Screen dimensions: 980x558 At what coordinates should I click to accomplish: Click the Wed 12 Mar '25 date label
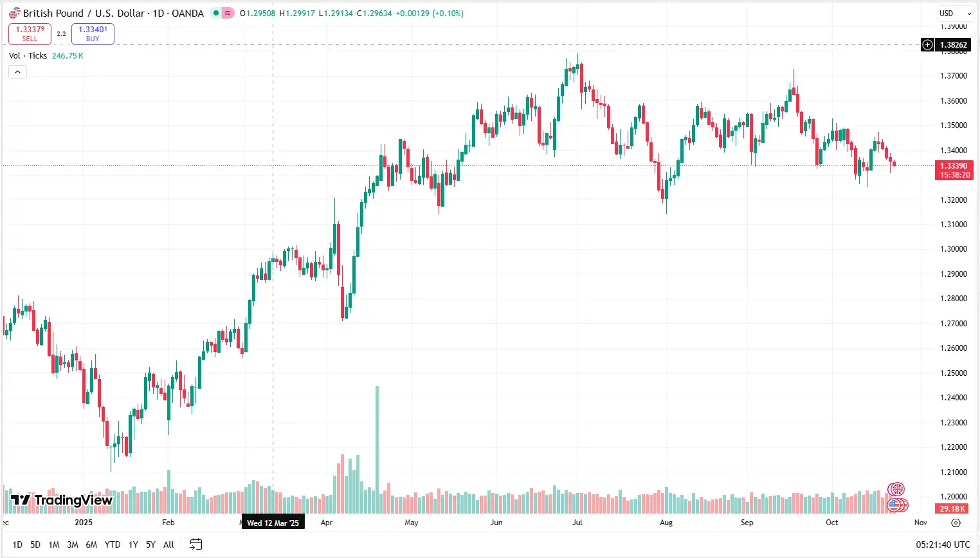273,522
